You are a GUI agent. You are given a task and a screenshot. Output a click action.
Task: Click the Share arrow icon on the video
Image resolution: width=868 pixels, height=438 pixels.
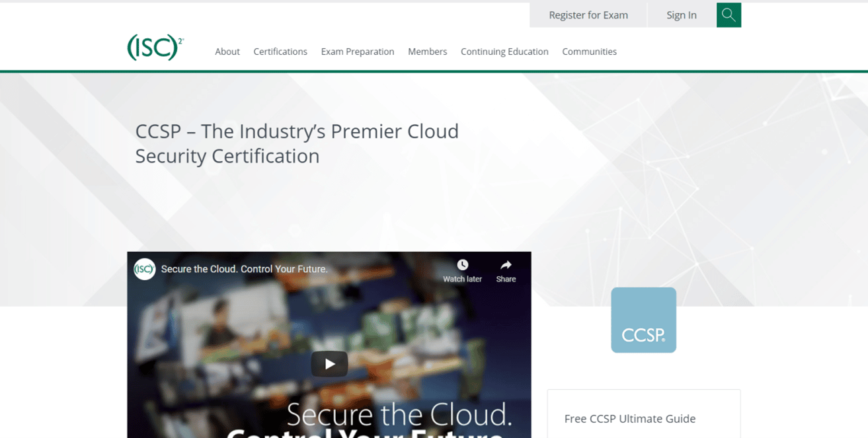505,266
